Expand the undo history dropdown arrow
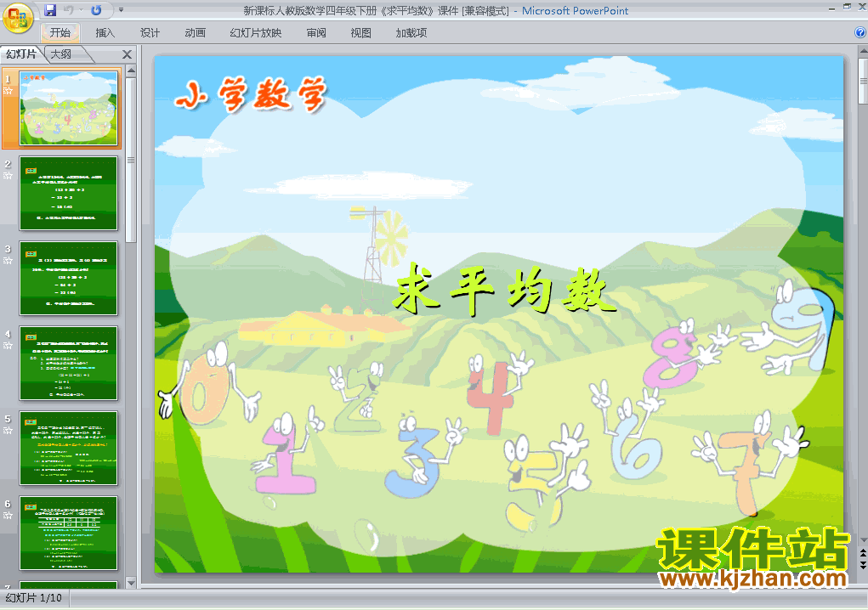This screenshot has height=610, width=868. [x=81, y=10]
